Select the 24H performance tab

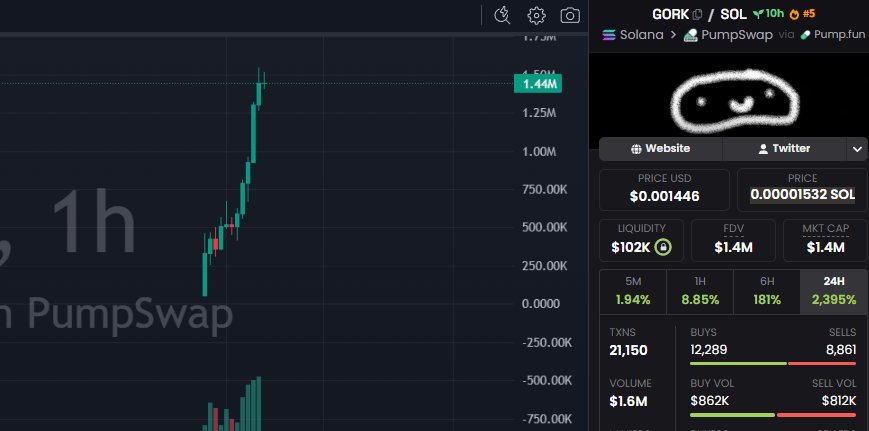click(x=833, y=290)
